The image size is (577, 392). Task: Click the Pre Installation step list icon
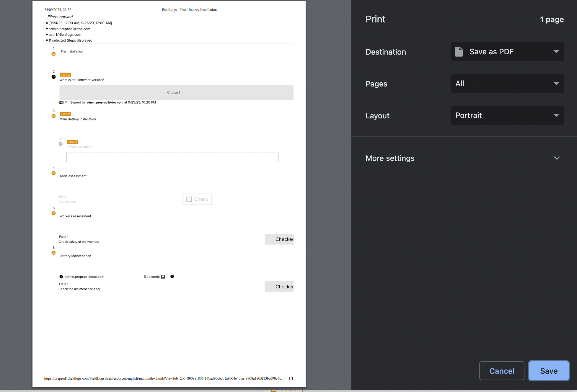(x=53, y=54)
